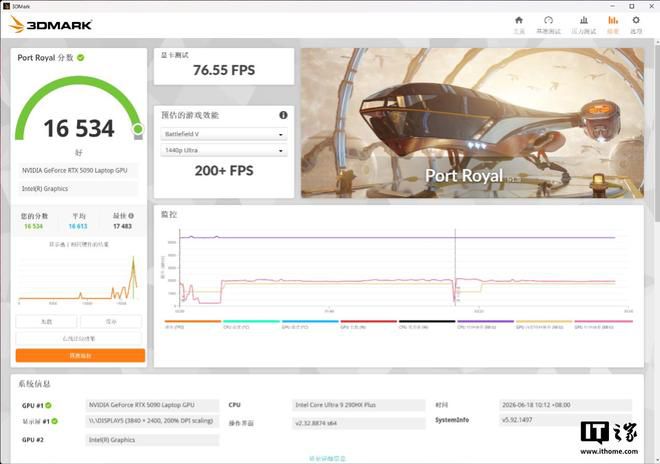The image size is (660, 464).
Task: Open the Stress Tests bar-chart icon
Action: coord(584,20)
